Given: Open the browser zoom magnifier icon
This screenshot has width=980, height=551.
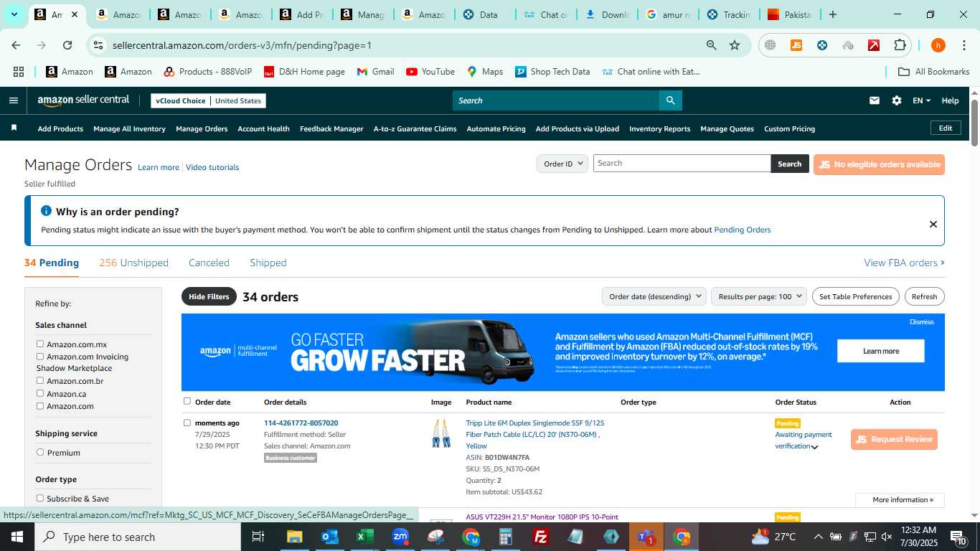Looking at the screenshot, I should pos(711,45).
